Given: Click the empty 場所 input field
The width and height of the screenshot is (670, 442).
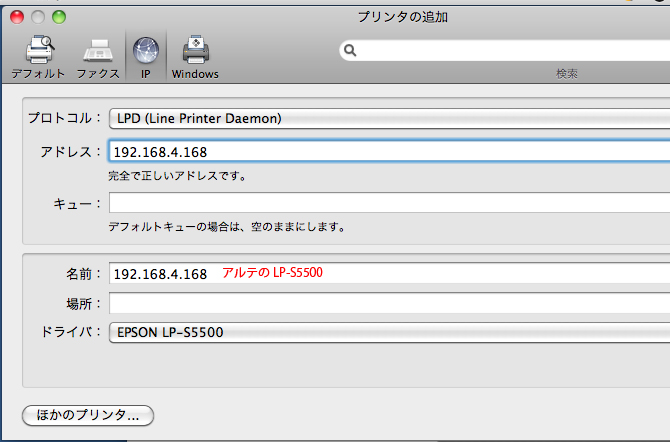Looking at the screenshot, I should (x=389, y=303).
